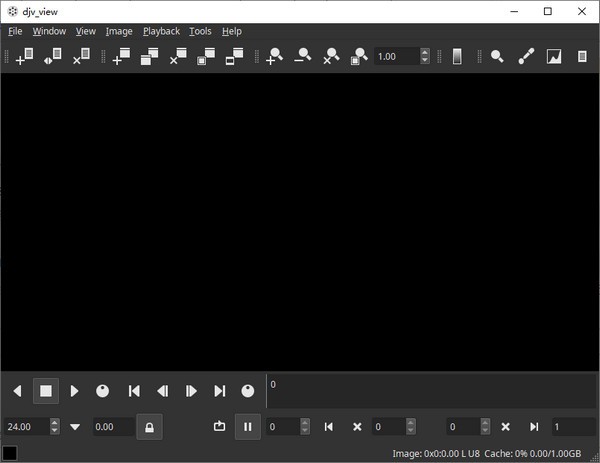Toggle the frame rate lock button
Viewport: 600px width, 463px height.
149,427
